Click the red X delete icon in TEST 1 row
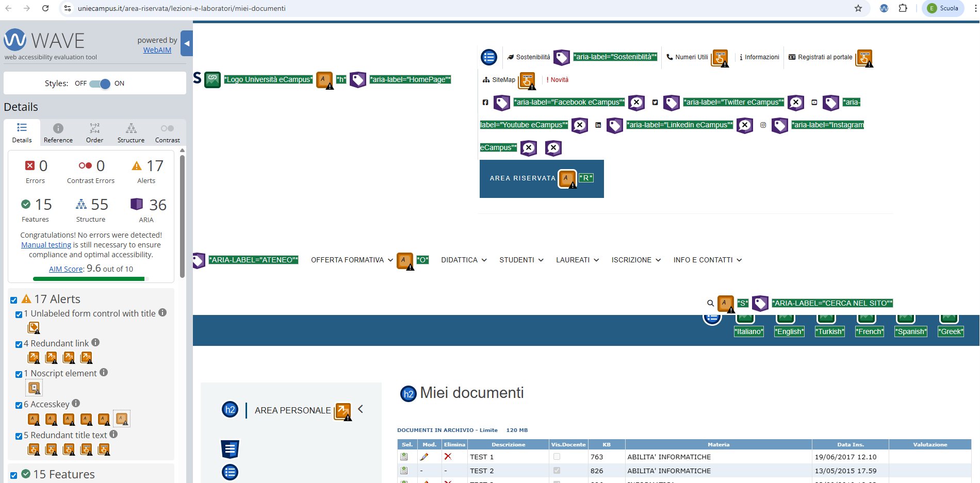This screenshot has height=483, width=980. [448, 457]
